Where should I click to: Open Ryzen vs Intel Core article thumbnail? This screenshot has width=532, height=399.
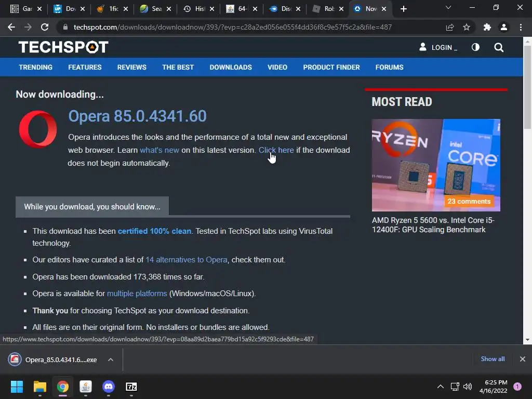pyautogui.click(x=436, y=165)
